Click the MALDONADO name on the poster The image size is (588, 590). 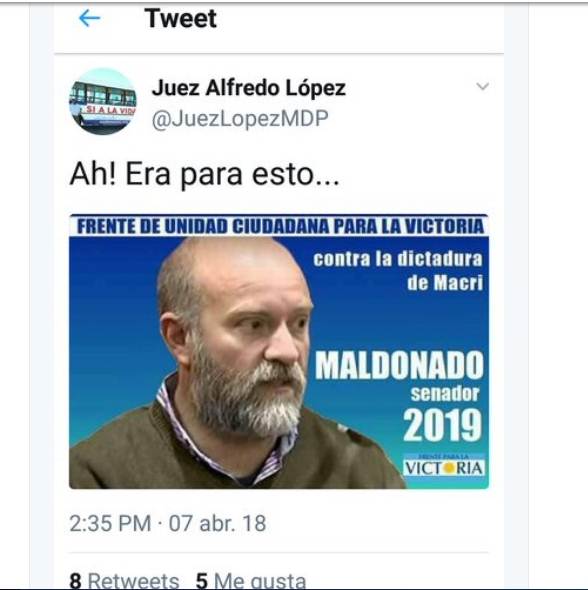coord(399,365)
